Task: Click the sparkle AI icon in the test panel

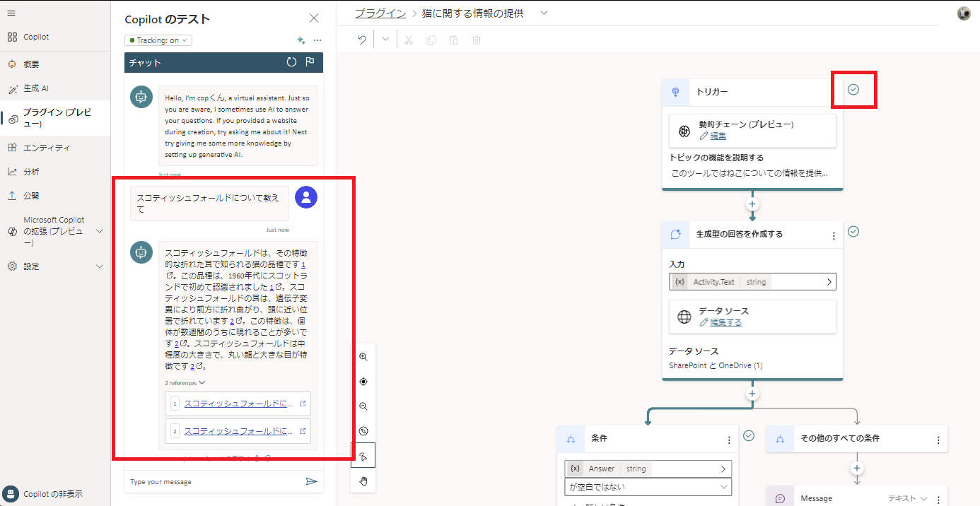Action: click(301, 40)
